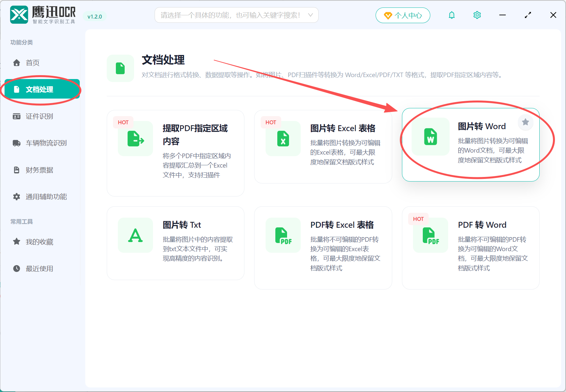Open 我的收藏 favorites list
566x392 pixels.
click(x=40, y=242)
